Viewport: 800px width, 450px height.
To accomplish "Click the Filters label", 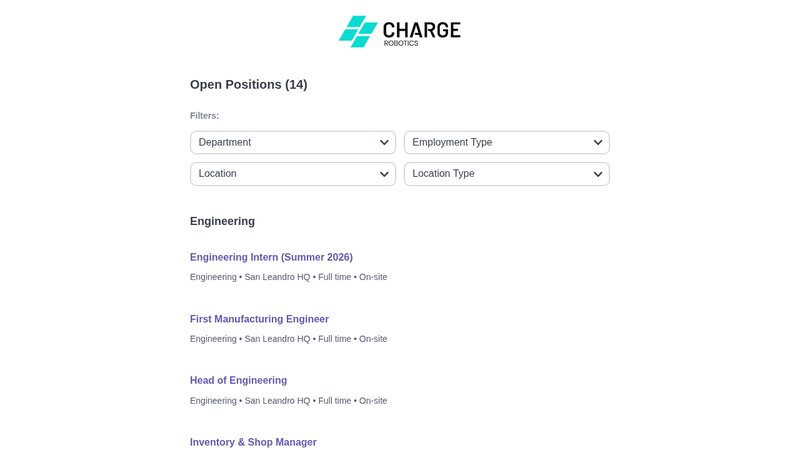I will point(204,116).
